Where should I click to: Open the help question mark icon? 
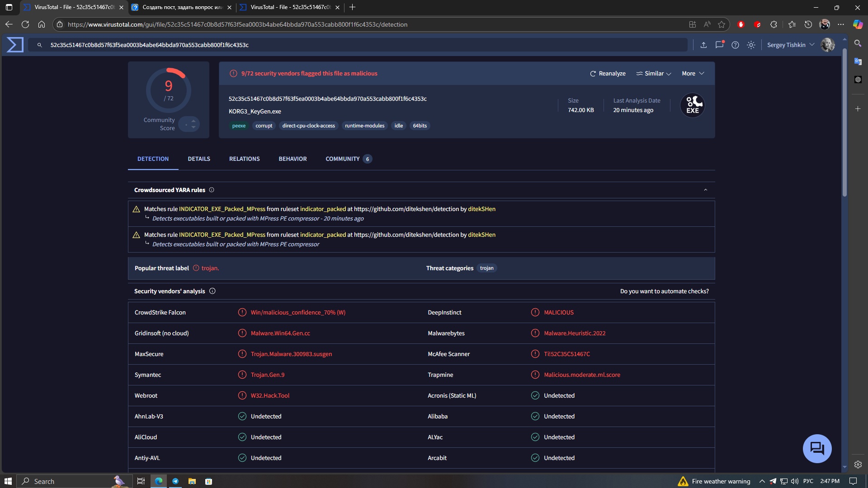(735, 45)
